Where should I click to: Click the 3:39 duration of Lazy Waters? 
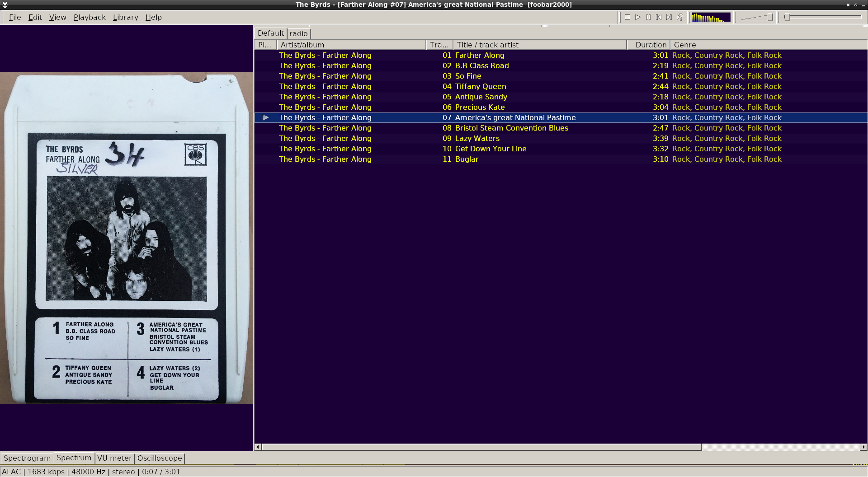pyautogui.click(x=660, y=138)
